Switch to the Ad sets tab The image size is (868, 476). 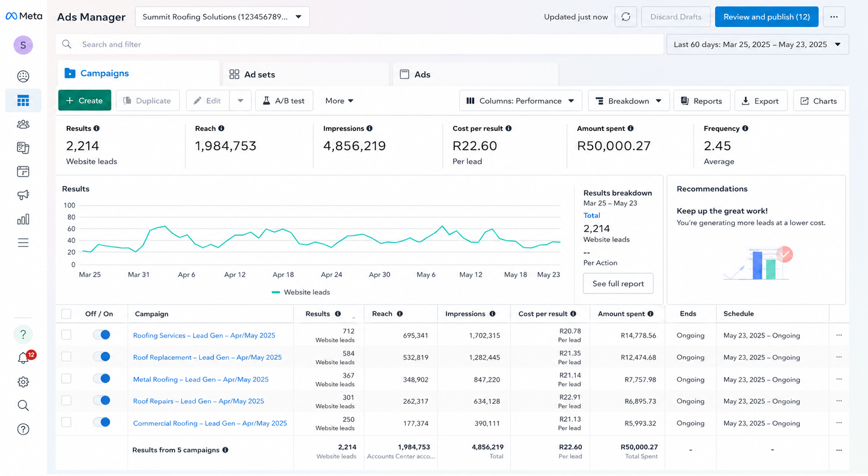(x=306, y=74)
